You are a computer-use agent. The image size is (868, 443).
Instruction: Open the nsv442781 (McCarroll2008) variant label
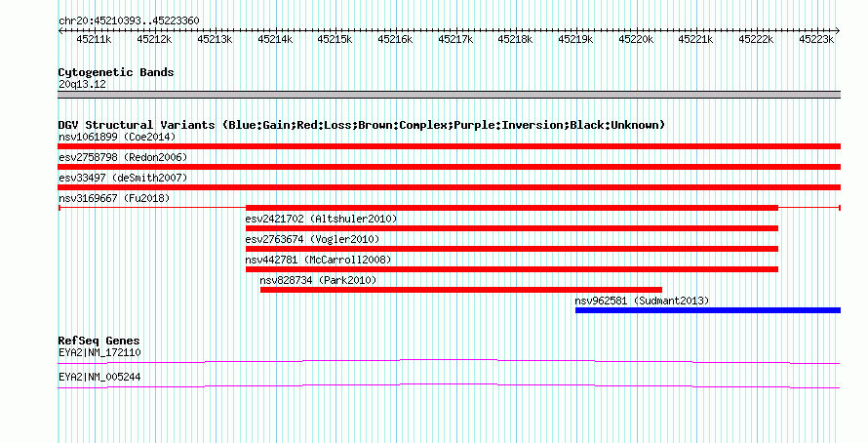pyautogui.click(x=318, y=260)
